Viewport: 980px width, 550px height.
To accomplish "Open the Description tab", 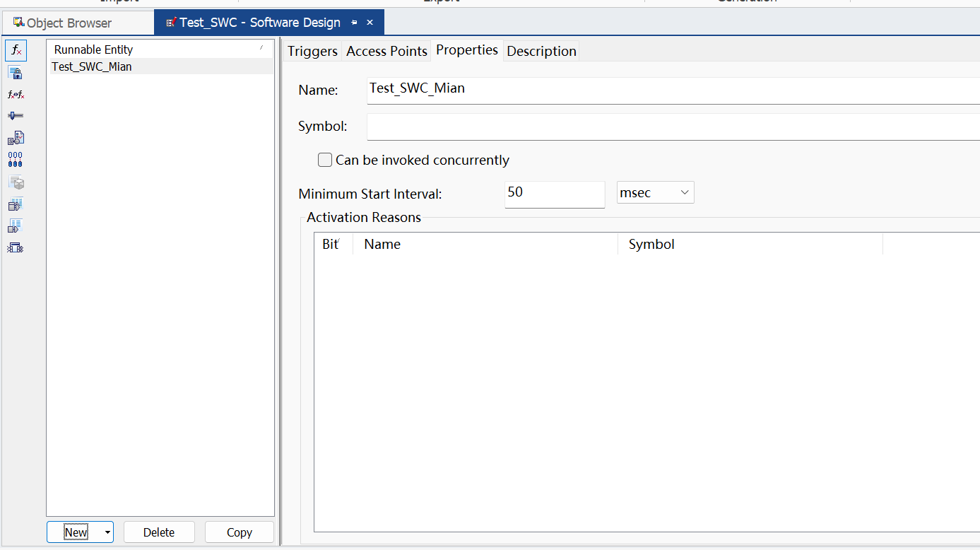I will (x=541, y=50).
